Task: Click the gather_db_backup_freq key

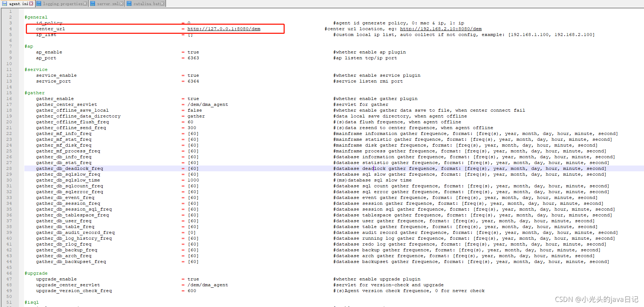Action: click(x=67, y=250)
